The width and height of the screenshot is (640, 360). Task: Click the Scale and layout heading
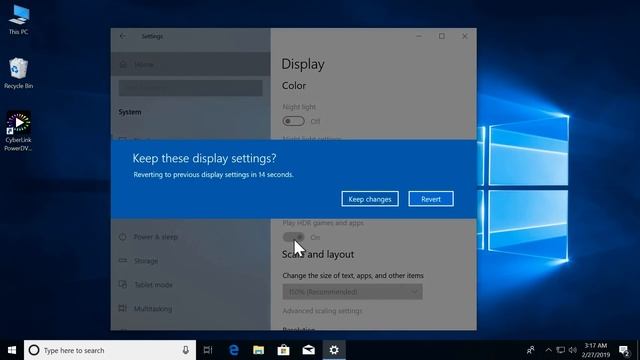click(x=318, y=254)
